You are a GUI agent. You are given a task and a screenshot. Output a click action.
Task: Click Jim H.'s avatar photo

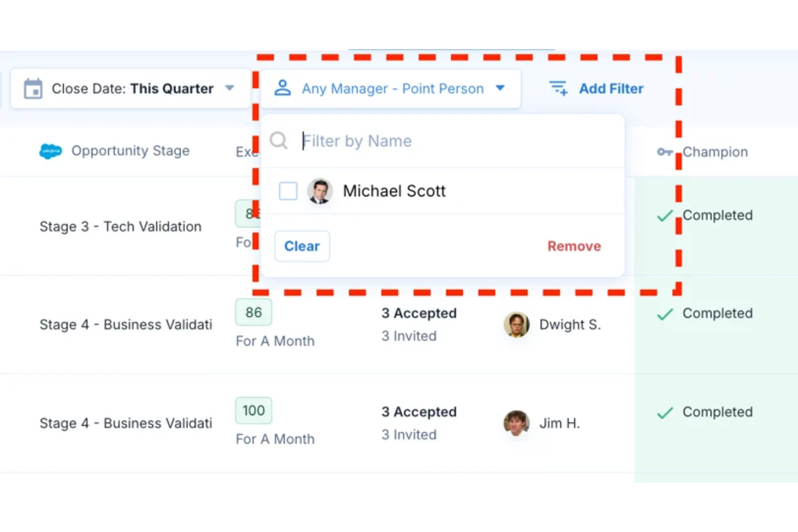(516, 423)
